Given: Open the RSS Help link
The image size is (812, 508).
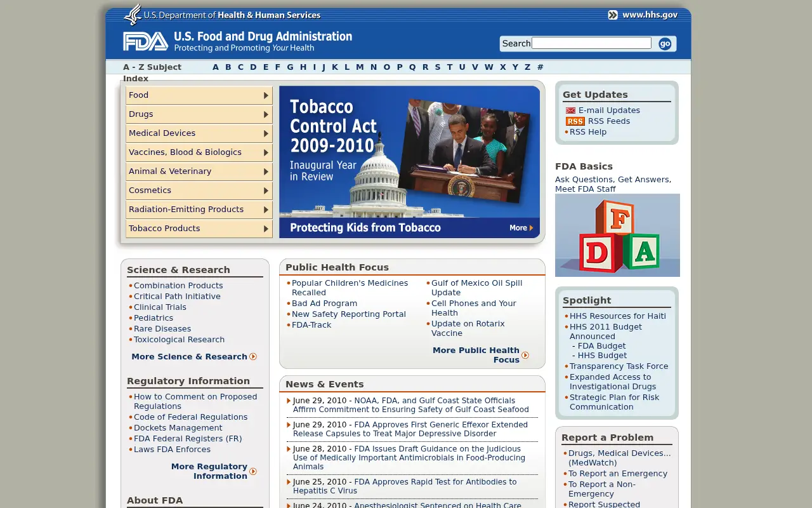Looking at the screenshot, I should click(588, 132).
